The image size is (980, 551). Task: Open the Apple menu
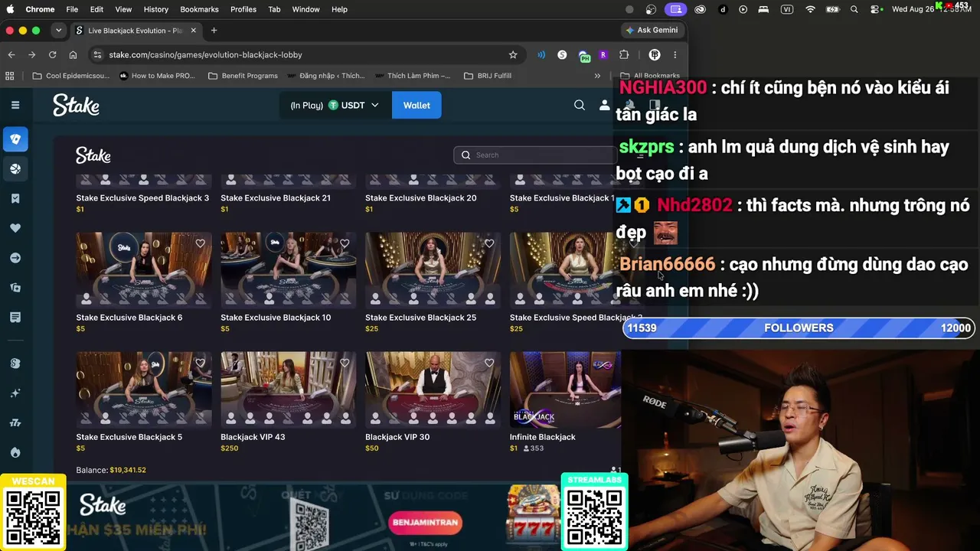pyautogui.click(x=11, y=9)
